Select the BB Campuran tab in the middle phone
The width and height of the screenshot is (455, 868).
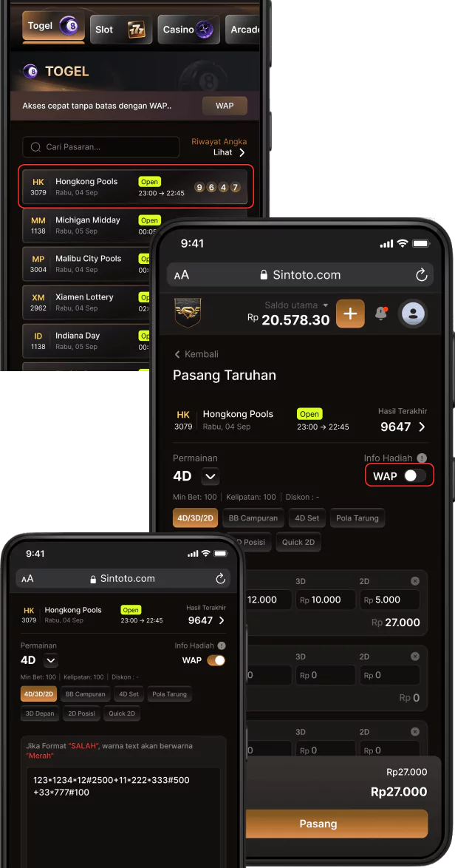pos(253,518)
